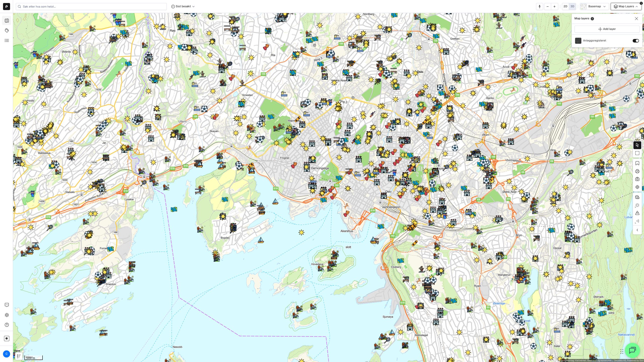Screen dimensions: 644x362
Task: Click the Ullern map label
Action: tap(182, 122)
